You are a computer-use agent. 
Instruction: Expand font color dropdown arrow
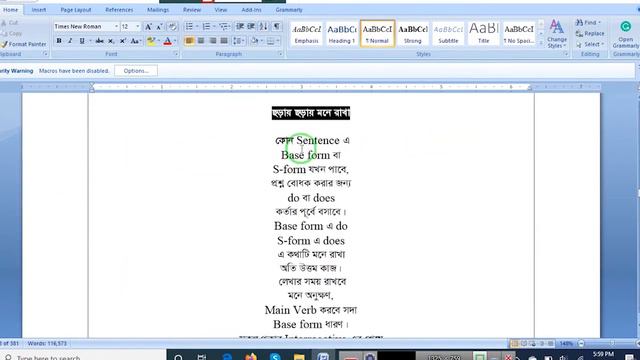[x=175, y=41]
